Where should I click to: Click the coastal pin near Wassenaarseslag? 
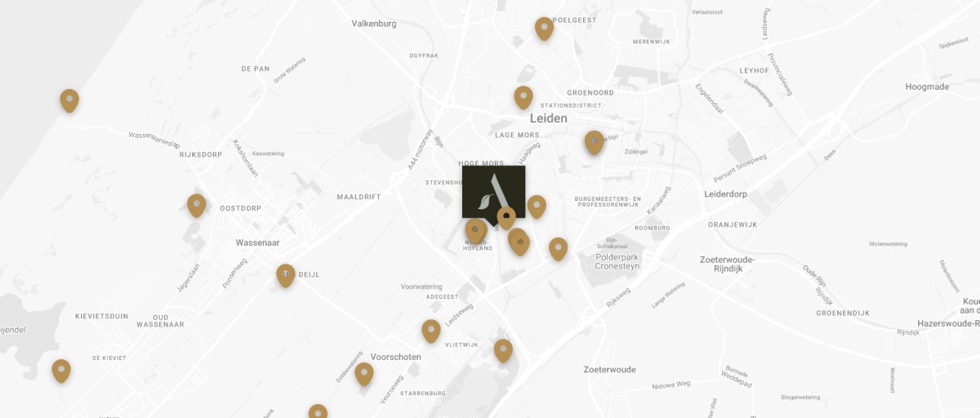pyautogui.click(x=69, y=100)
